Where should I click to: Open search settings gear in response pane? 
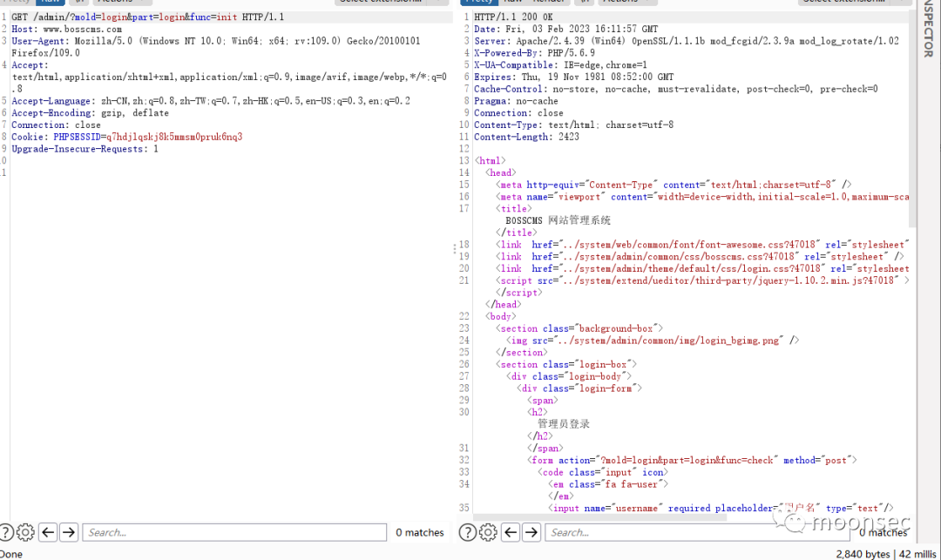click(x=488, y=532)
